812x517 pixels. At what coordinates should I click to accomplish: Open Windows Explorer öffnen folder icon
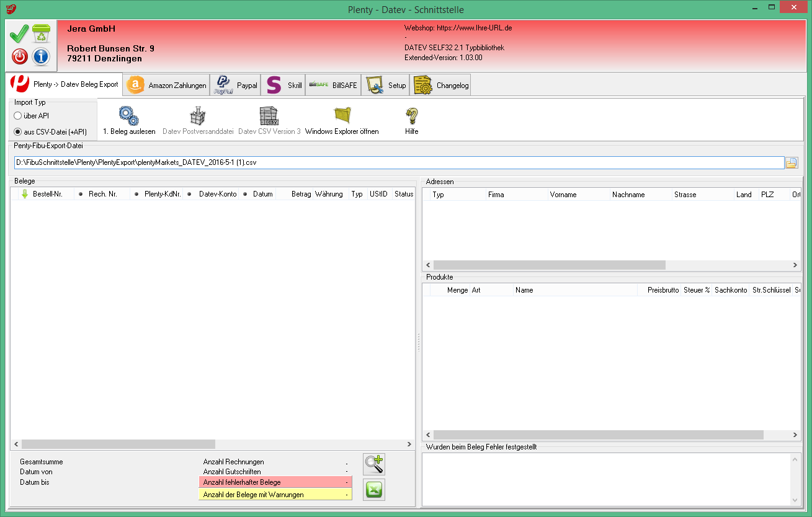point(342,120)
